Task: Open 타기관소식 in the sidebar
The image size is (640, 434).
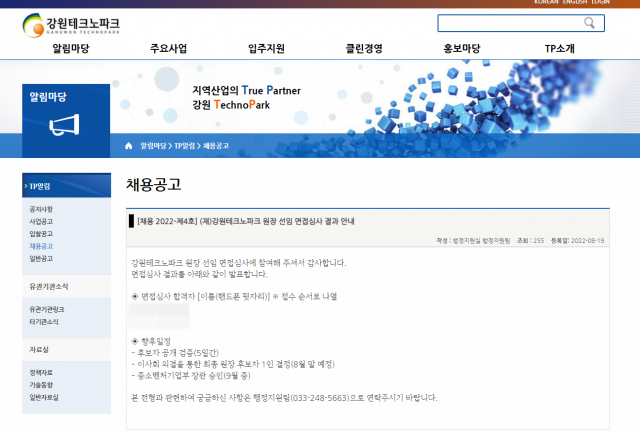Action: [x=44, y=322]
